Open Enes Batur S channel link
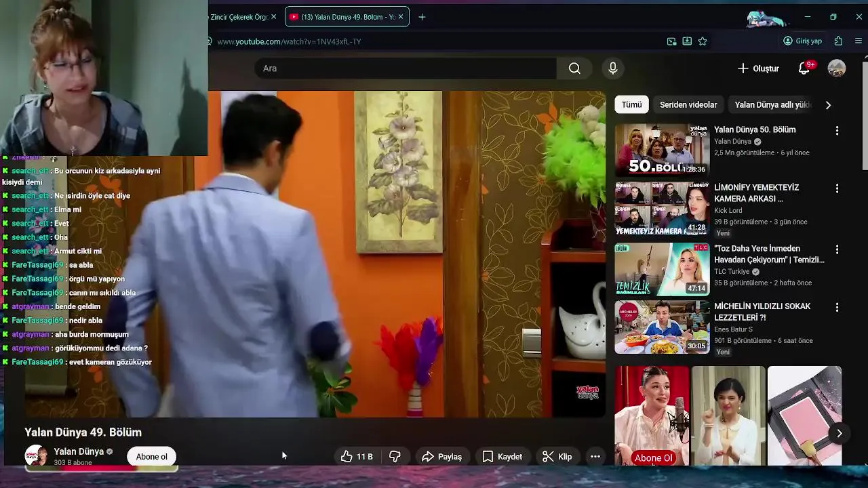The width and height of the screenshot is (868, 488). coord(733,329)
